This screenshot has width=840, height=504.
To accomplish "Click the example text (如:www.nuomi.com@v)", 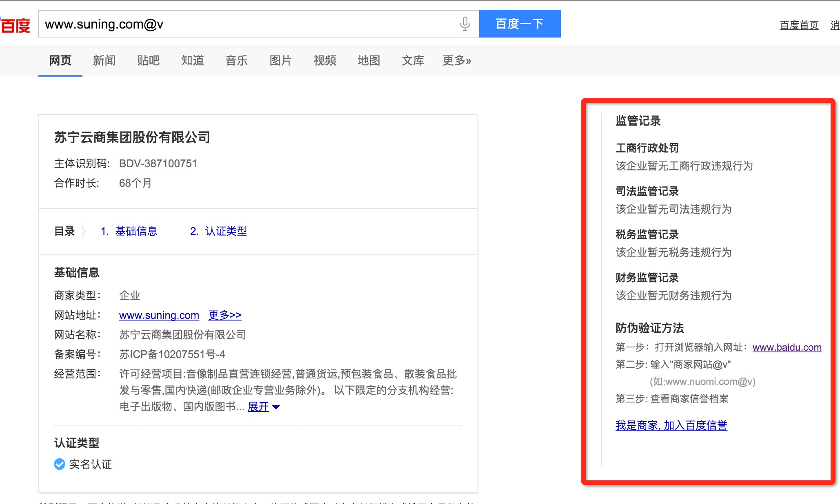I will tap(702, 382).
